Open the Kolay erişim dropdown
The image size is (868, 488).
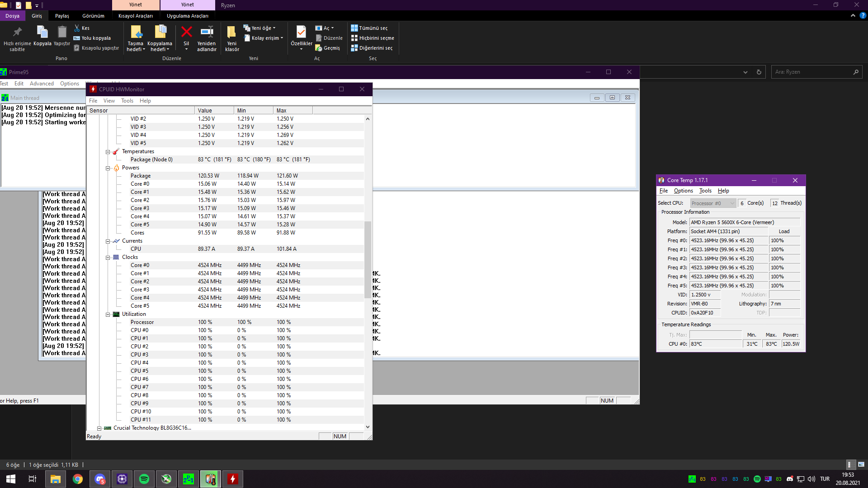[x=264, y=38]
